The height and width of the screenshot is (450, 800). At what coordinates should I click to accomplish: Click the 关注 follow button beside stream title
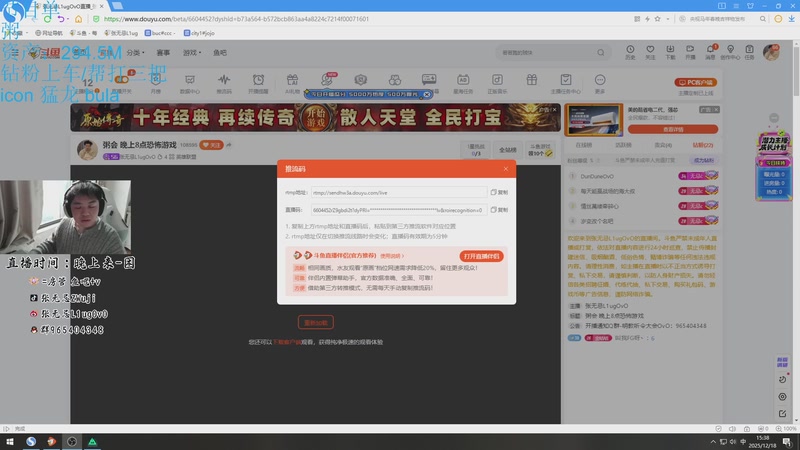click(212, 145)
